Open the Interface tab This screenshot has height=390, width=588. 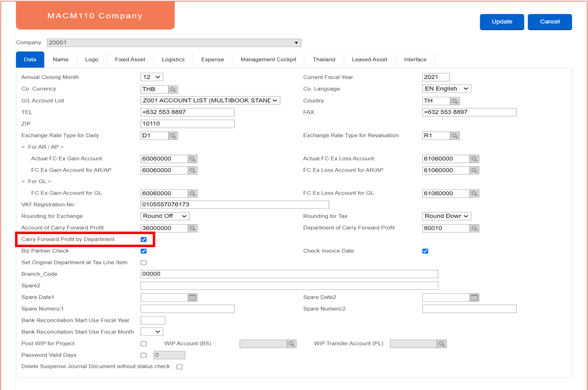tap(415, 60)
